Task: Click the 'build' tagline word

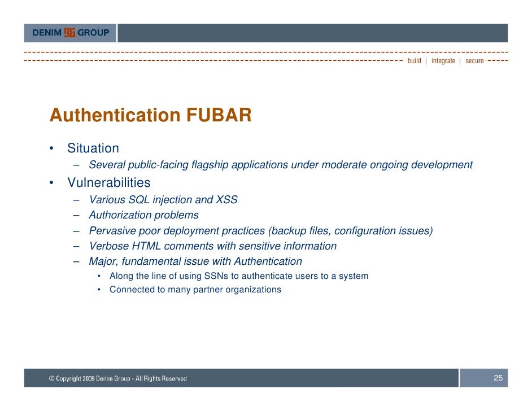Action: [415, 61]
